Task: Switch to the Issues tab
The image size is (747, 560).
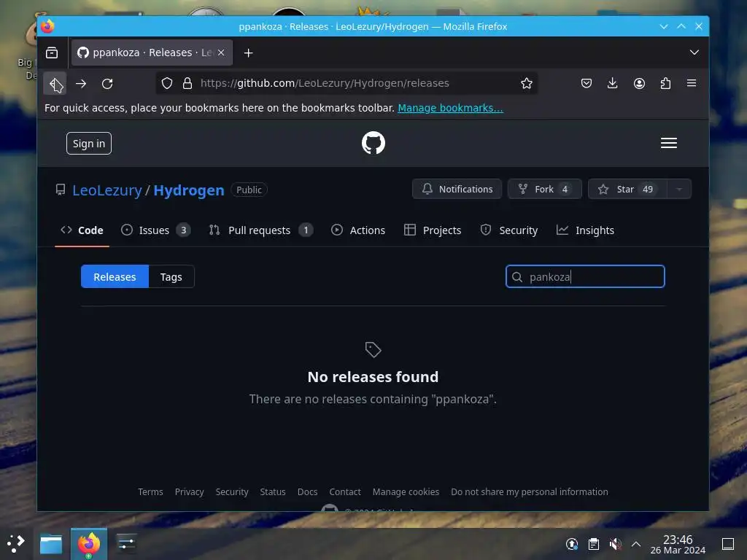Action: 156,230
